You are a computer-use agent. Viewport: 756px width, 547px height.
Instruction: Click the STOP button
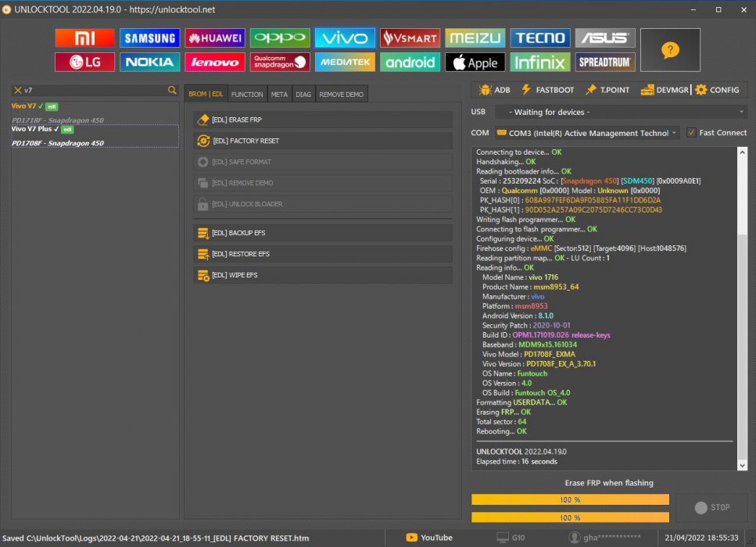click(x=712, y=507)
